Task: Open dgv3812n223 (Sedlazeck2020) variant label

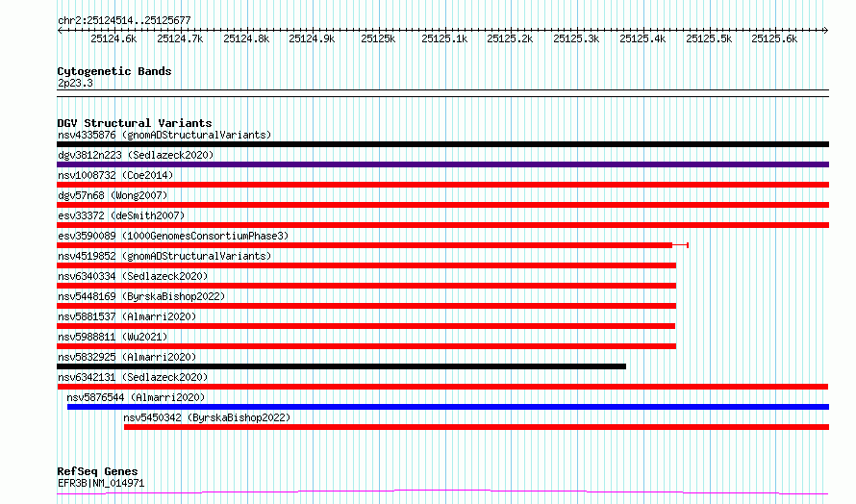Action: coord(136,155)
